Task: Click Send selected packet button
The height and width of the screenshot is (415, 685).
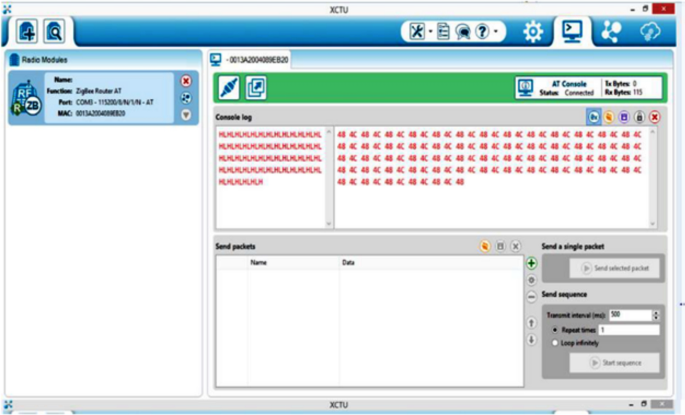Action: (617, 268)
